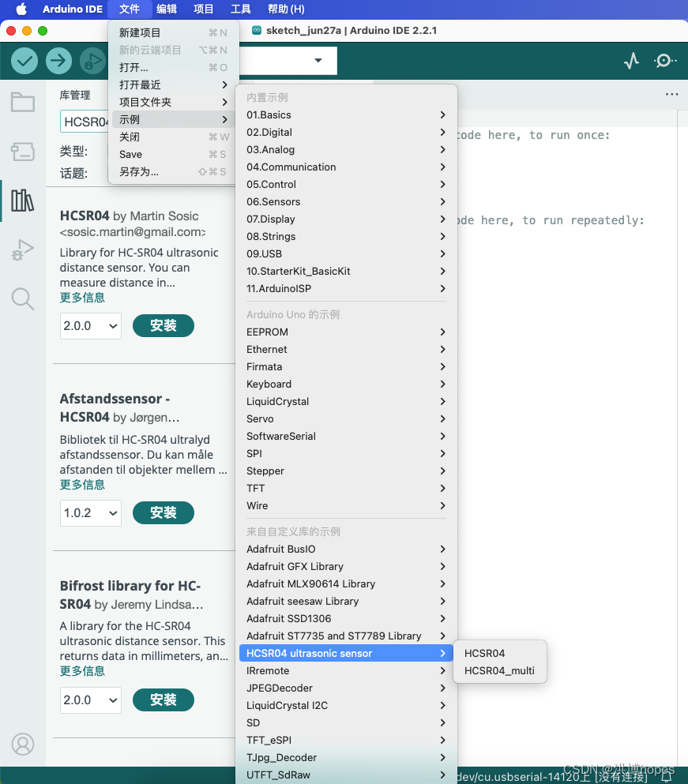
Task: Select TFT_eSPI examples entry
Action: [x=346, y=741]
